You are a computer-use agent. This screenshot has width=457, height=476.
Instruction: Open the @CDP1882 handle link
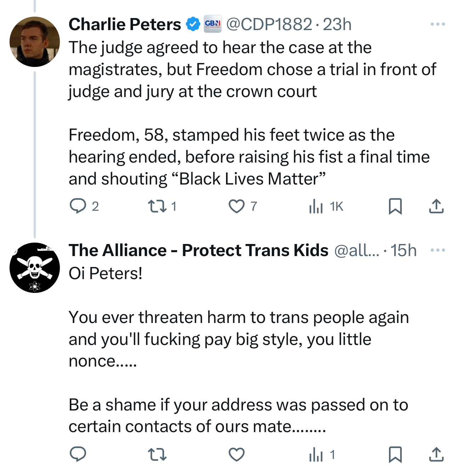pos(269,24)
